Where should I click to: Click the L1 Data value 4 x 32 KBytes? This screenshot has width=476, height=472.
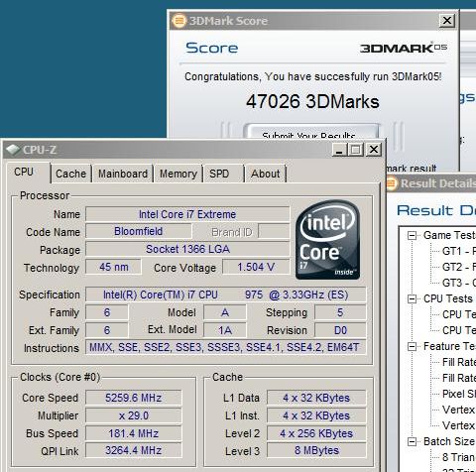point(316,398)
